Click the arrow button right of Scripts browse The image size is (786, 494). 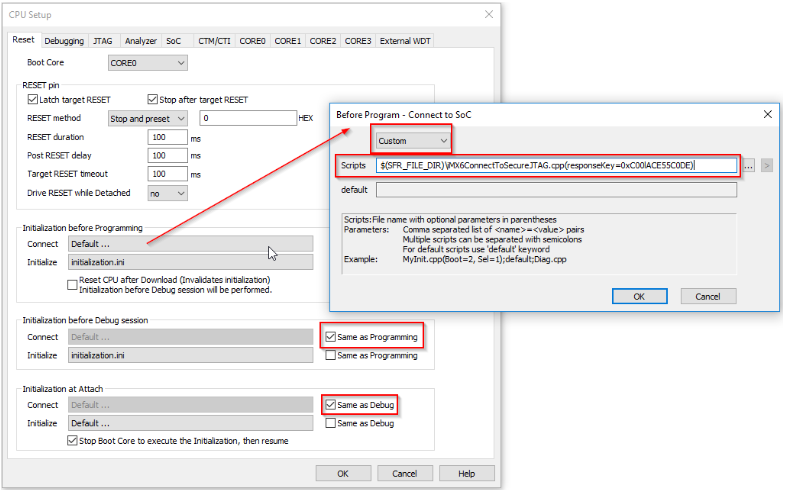(x=767, y=165)
